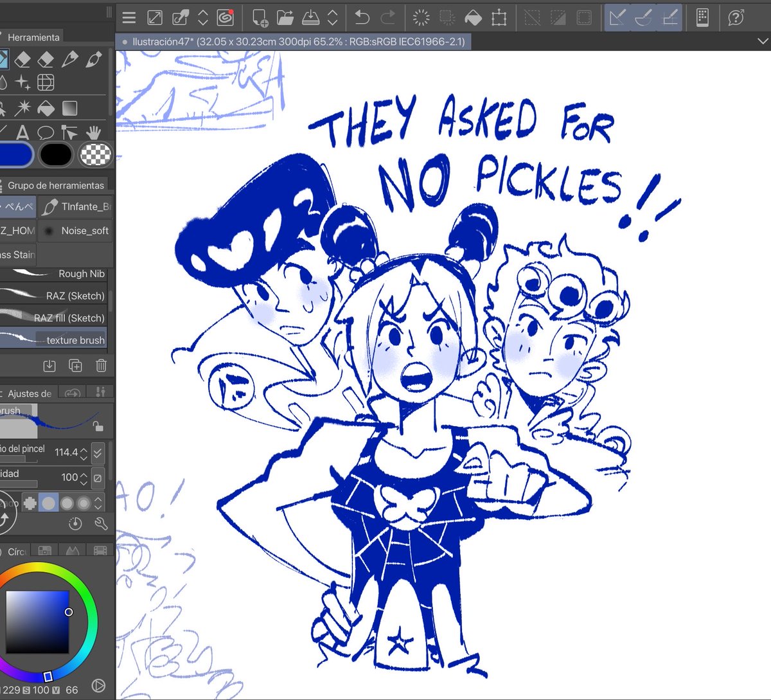Click the color wheel saturation square
Image resolution: width=771 pixels, height=700 pixels.
point(37,622)
